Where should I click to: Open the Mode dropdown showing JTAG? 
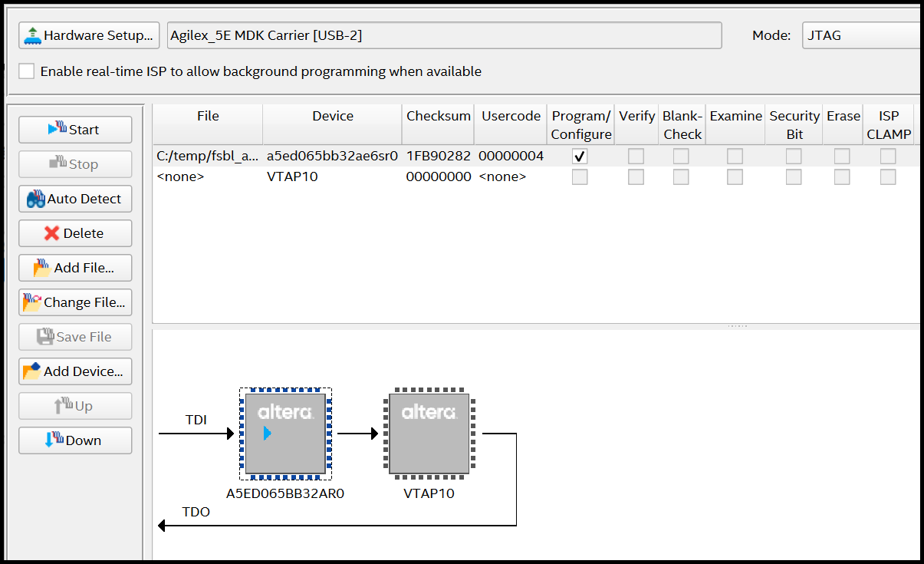point(859,35)
